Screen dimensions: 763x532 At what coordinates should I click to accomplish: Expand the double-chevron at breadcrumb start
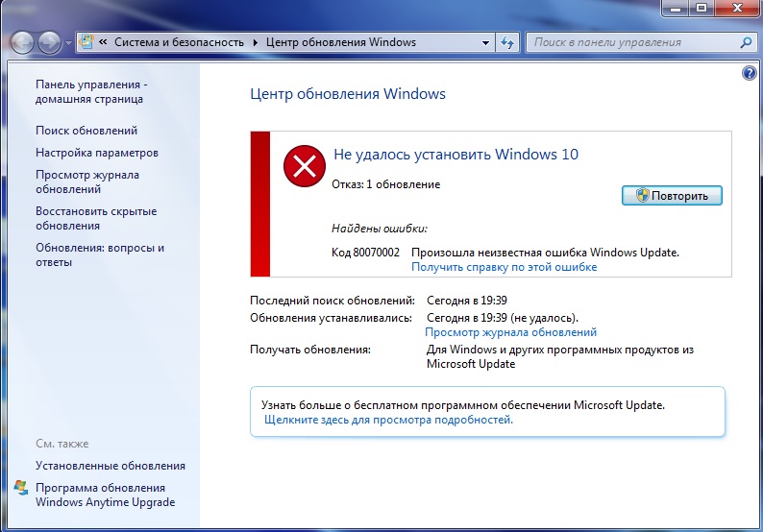(102, 42)
